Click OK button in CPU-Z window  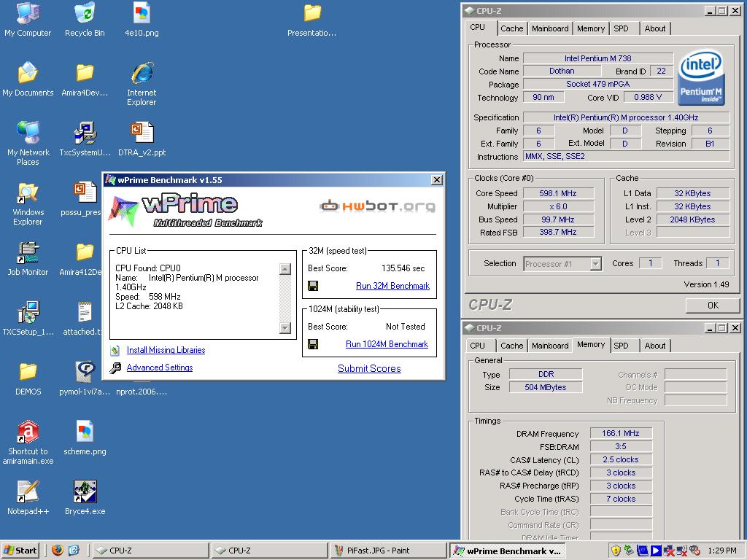713,306
